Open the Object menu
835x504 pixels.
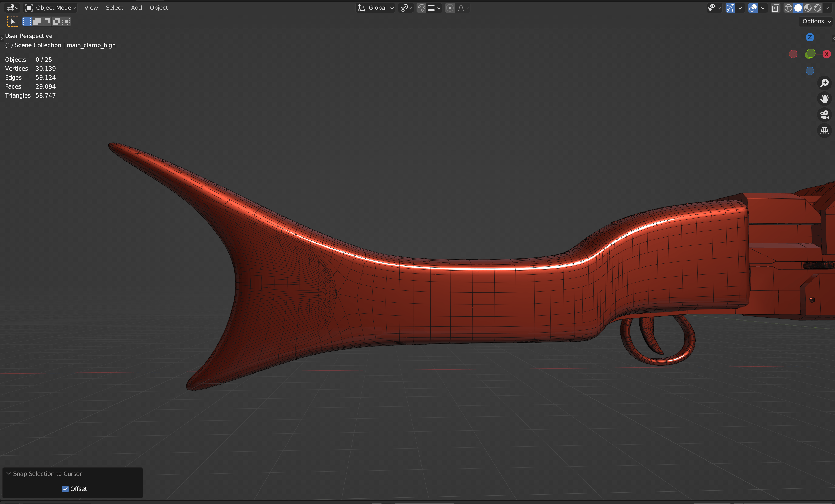click(x=159, y=8)
